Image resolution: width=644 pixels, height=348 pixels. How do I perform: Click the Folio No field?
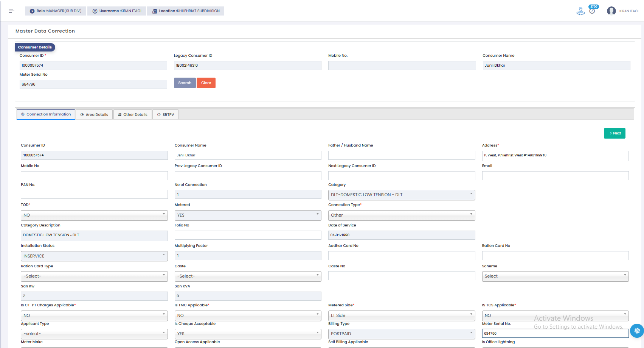248,235
